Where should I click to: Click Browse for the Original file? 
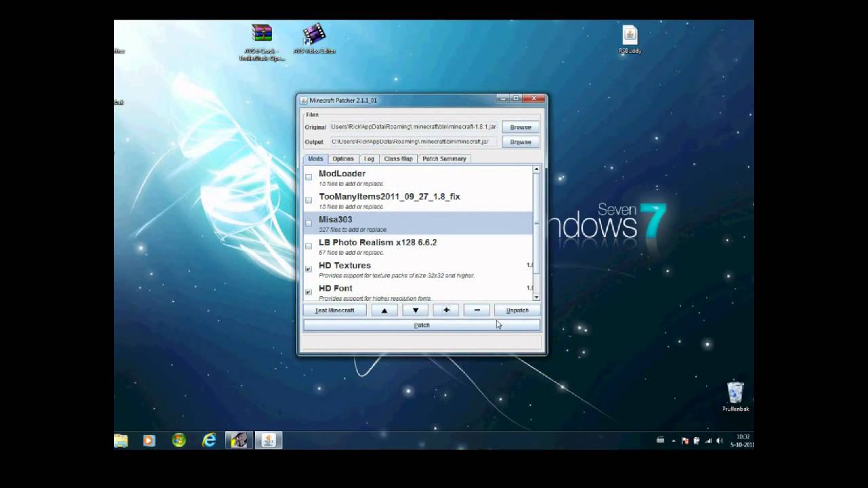coord(520,127)
